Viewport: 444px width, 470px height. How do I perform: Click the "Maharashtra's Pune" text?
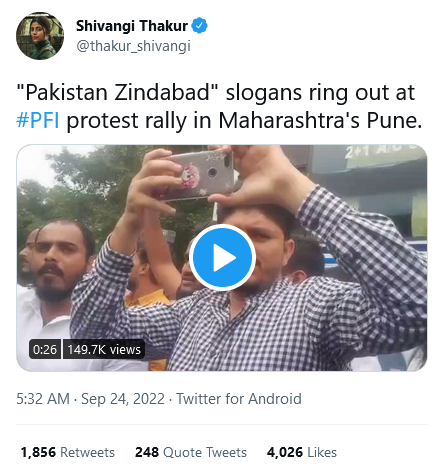coord(320,120)
